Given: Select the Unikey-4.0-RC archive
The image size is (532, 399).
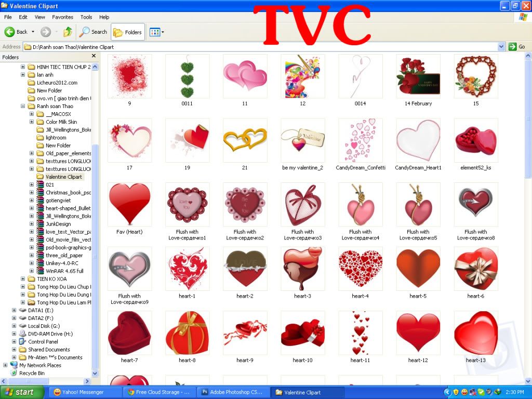Looking at the screenshot, I should pos(62,263).
